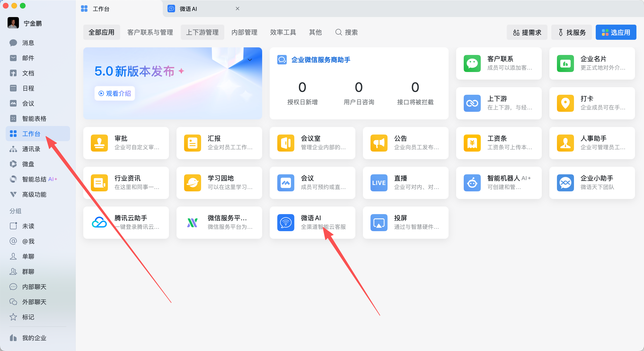Open 日程 calendar in sidebar
Screen dimensions: 644x351
(x=38, y=88)
